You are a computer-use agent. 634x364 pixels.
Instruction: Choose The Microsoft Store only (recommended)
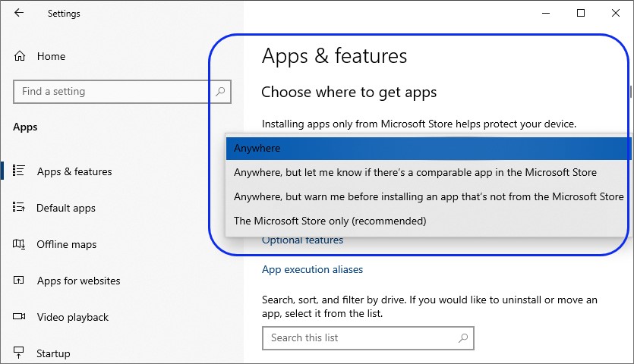click(x=427, y=221)
